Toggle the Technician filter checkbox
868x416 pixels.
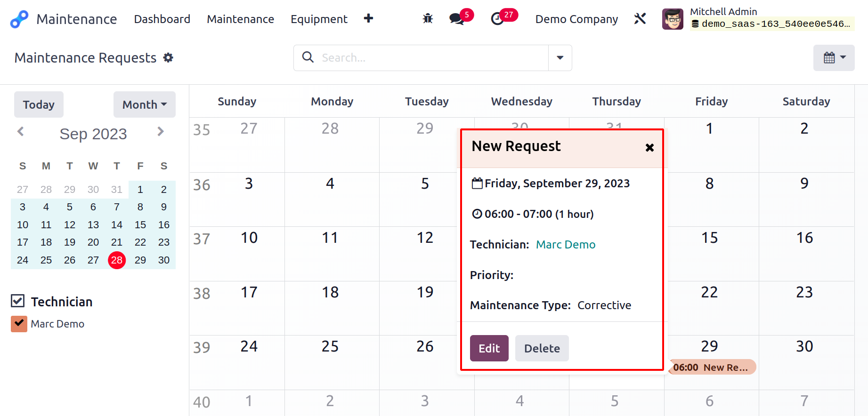[x=18, y=301]
